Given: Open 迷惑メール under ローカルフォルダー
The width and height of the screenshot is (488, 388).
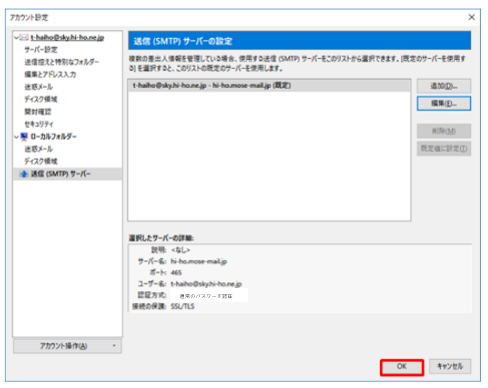Looking at the screenshot, I should point(38,149).
